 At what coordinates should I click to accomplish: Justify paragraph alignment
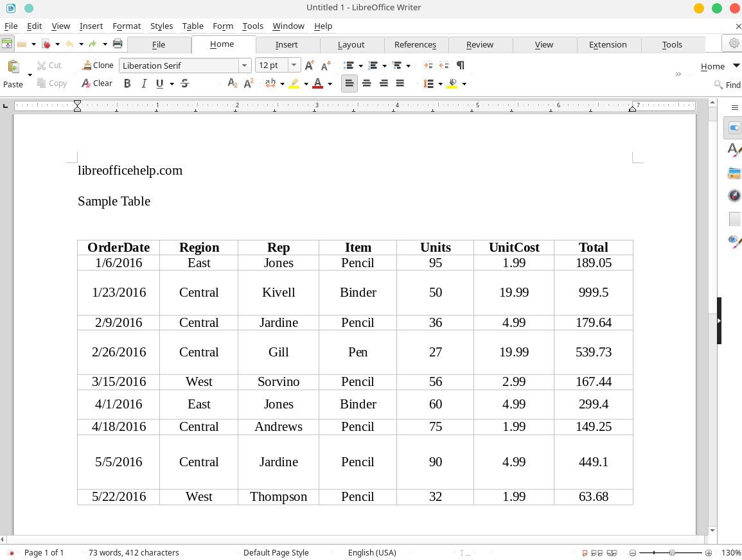pos(400,83)
